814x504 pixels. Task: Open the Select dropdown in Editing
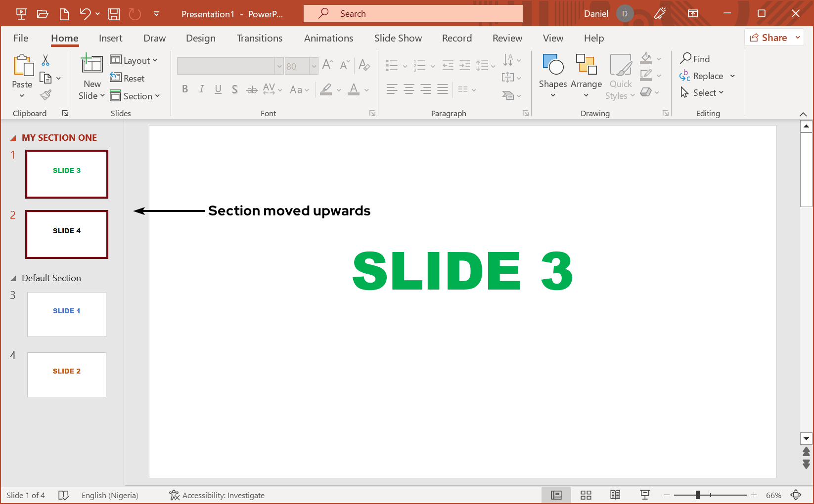pyautogui.click(x=703, y=93)
